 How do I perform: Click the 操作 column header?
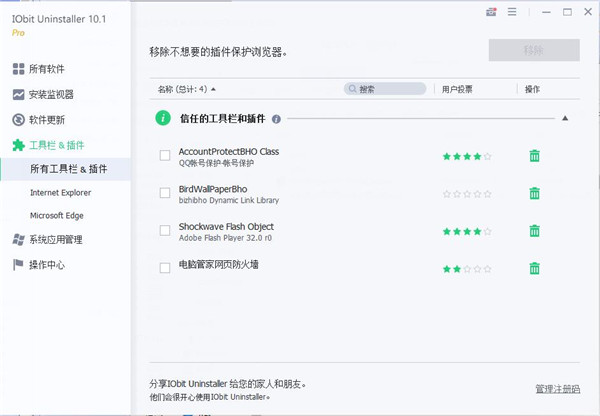tap(532, 89)
